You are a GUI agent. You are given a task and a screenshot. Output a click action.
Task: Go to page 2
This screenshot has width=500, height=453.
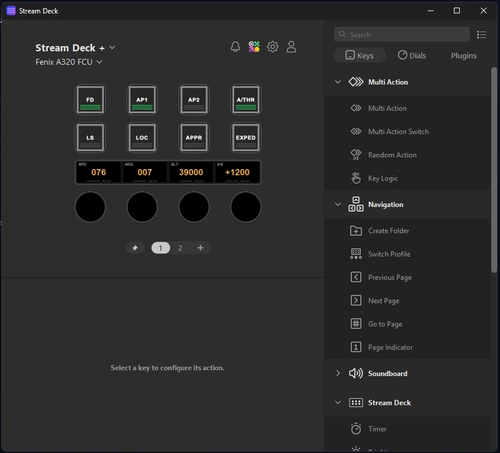tap(180, 248)
